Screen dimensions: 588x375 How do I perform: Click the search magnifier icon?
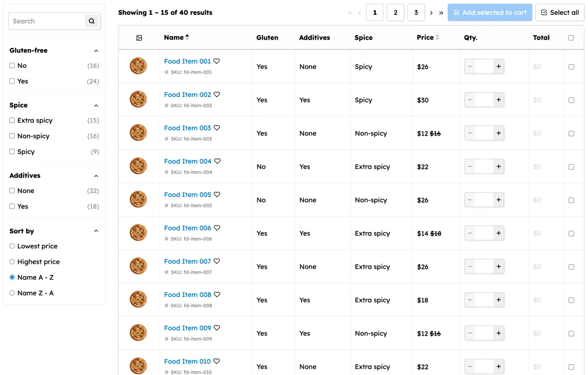(x=91, y=21)
